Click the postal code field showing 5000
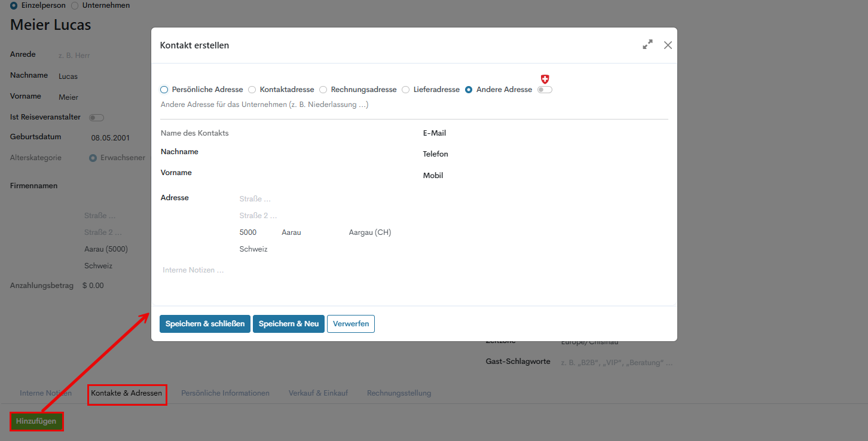The height and width of the screenshot is (441, 868). coord(256,232)
